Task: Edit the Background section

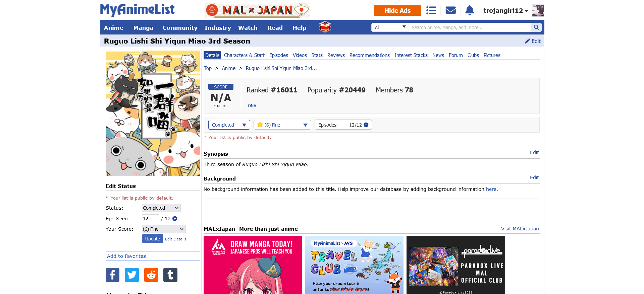Action: [534, 177]
